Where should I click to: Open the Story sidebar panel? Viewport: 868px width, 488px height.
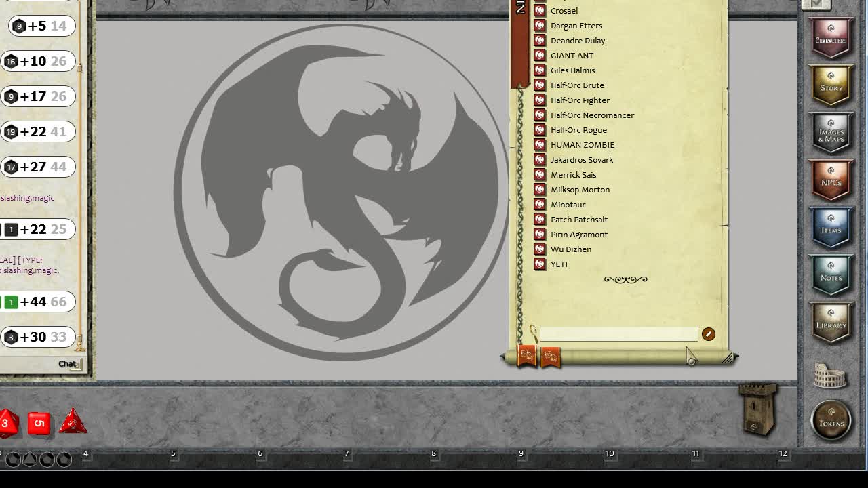click(x=831, y=83)
